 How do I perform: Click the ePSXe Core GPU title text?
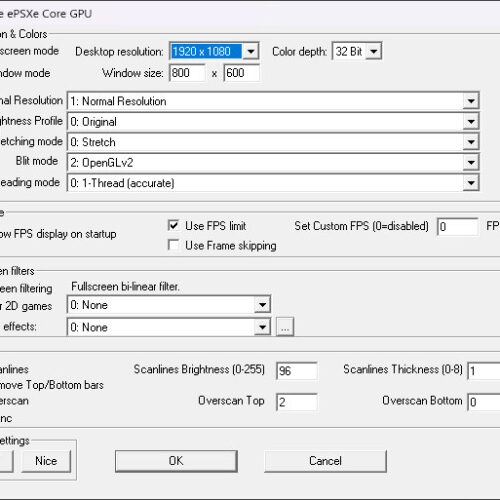(x=49, y=14)
